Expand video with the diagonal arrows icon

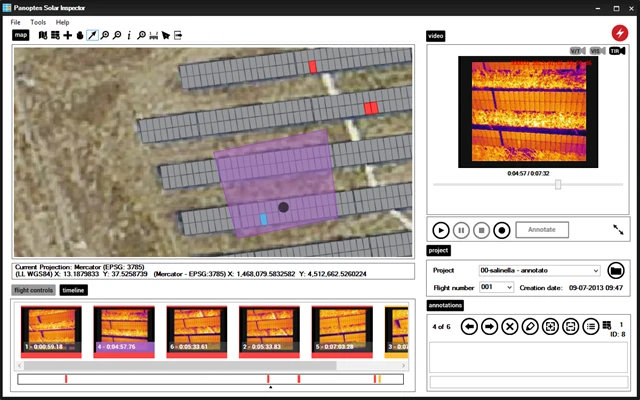coord(617,229)
